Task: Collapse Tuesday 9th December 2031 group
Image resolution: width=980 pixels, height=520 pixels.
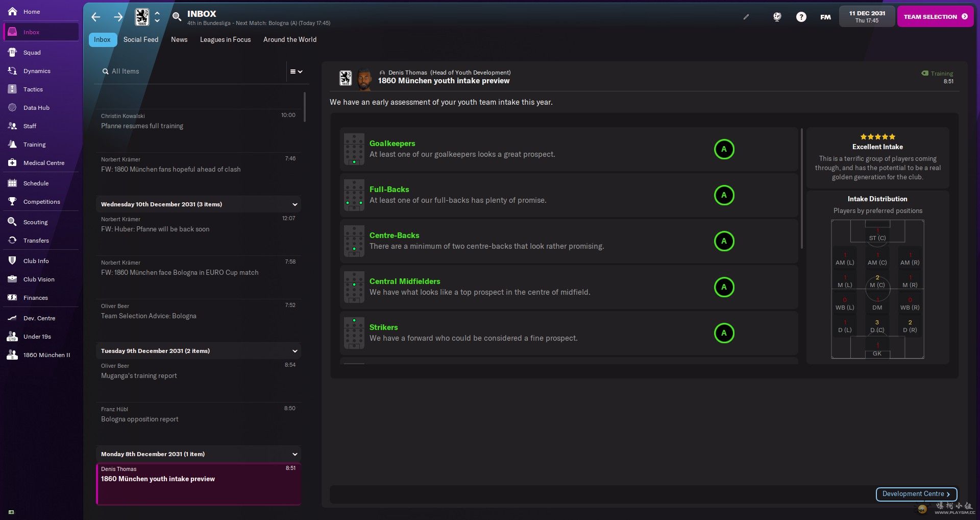Action: (x=295, y=351)
